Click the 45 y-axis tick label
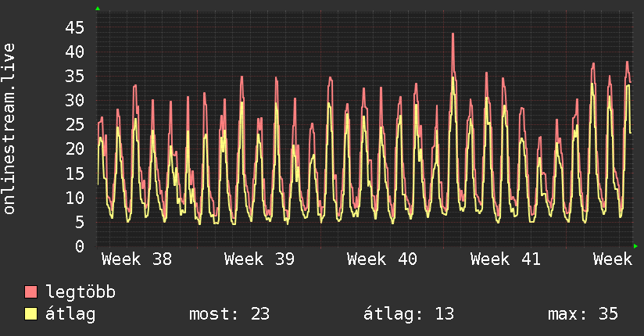644x336 pixels. [75, 28]
